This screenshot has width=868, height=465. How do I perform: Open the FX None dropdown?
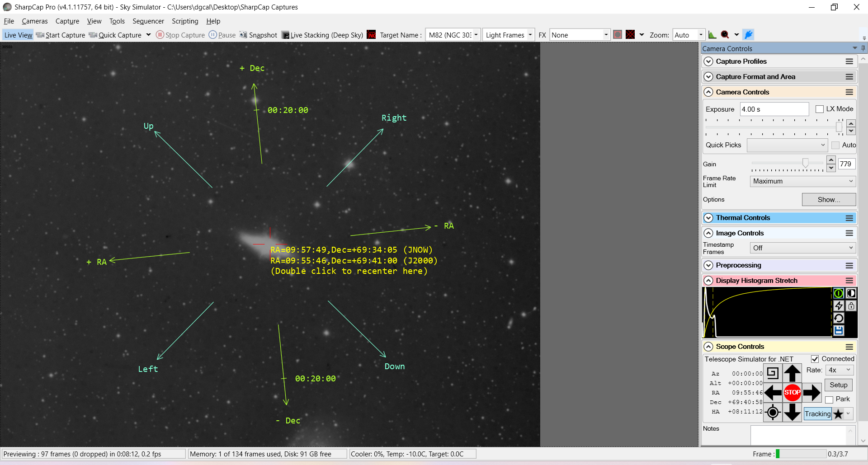(580, 35)
